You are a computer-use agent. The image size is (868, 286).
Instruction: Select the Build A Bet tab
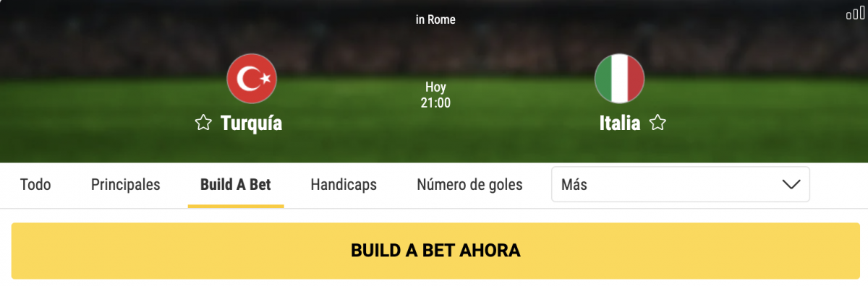point(236,185)
